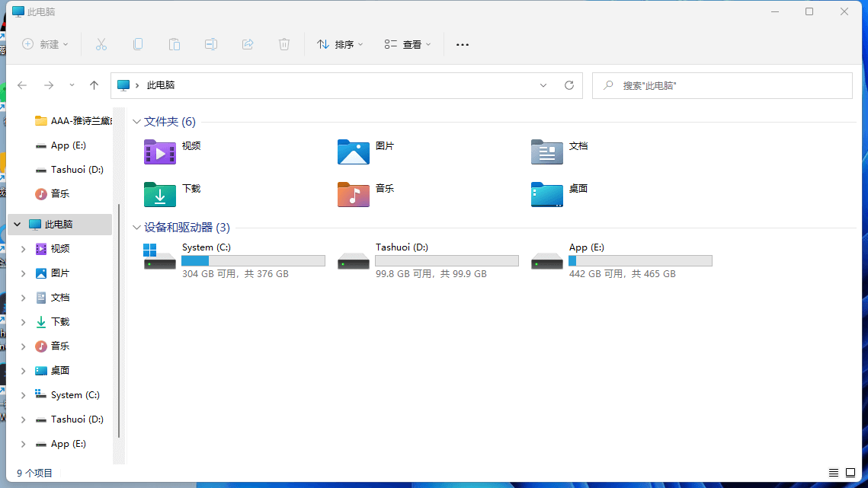The height and width of the screenshot is (488, 868).
Task: Open the 排序 sort dropdown
Action: [x=340, y=44]
